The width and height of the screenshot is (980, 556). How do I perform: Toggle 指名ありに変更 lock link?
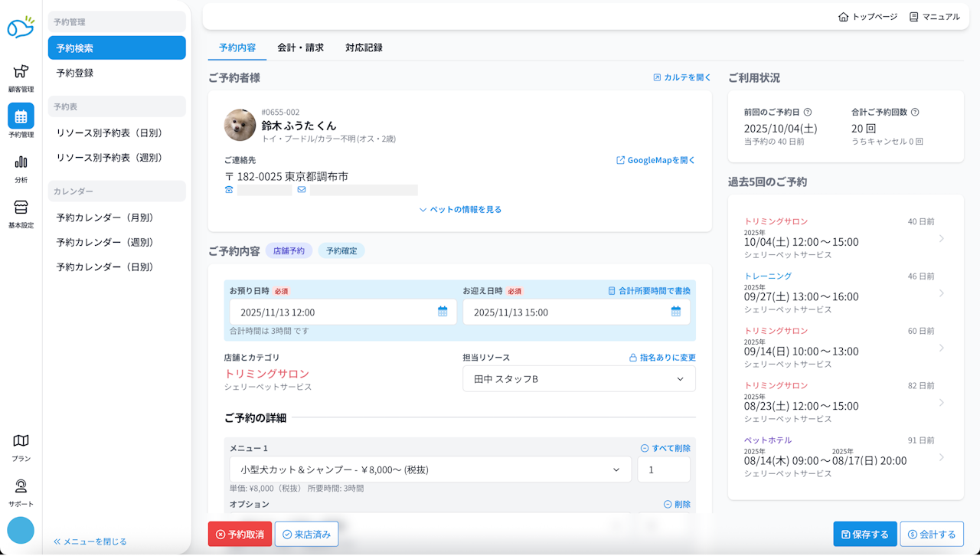[x=661, y=358]
